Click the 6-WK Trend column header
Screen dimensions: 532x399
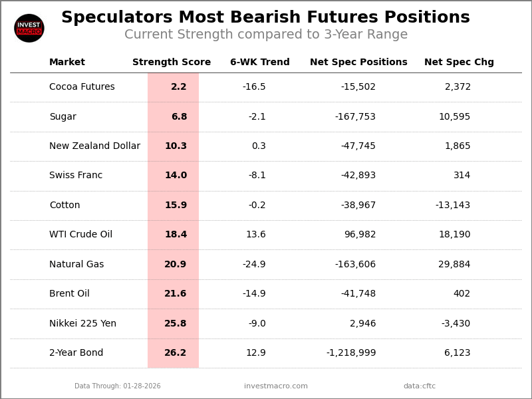[260, 63]
